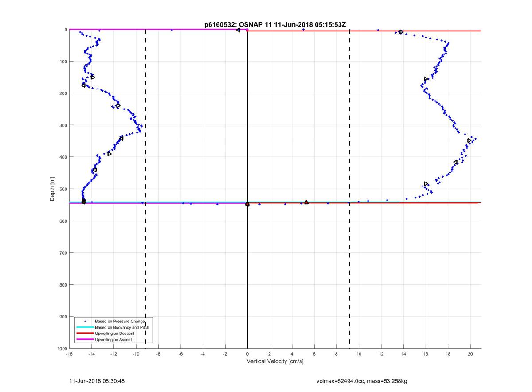Viewport: 532px width, 392px height.
Task: Click the blue dot sample in the legend
Action: pyautogui.click(x=85, y=321)
